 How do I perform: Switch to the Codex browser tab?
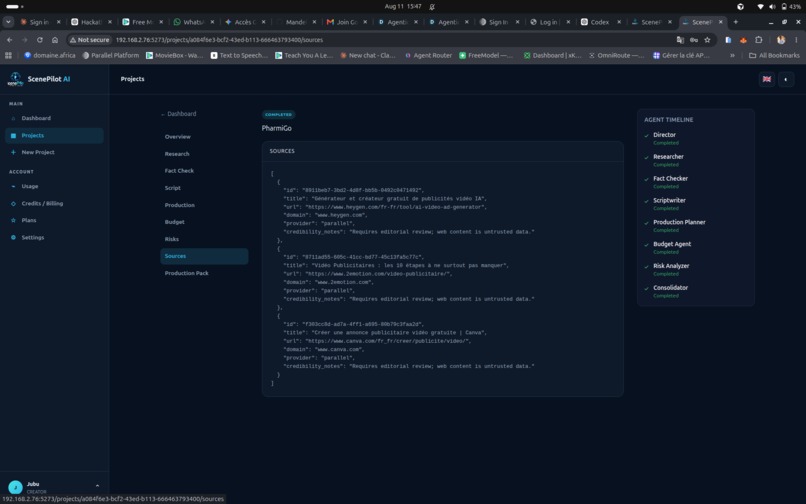599,22
